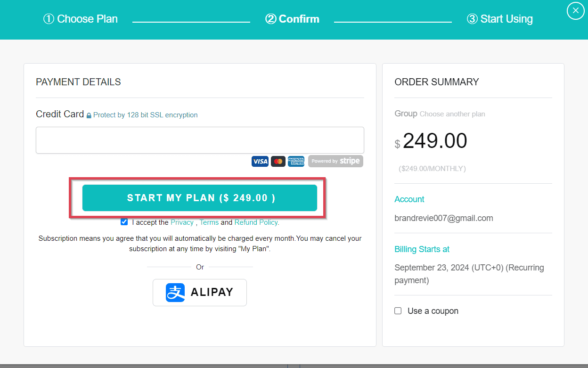Viewport: 588px width, 368px height.
Task: Click the Start My Plan button
Action: (200, 198)
